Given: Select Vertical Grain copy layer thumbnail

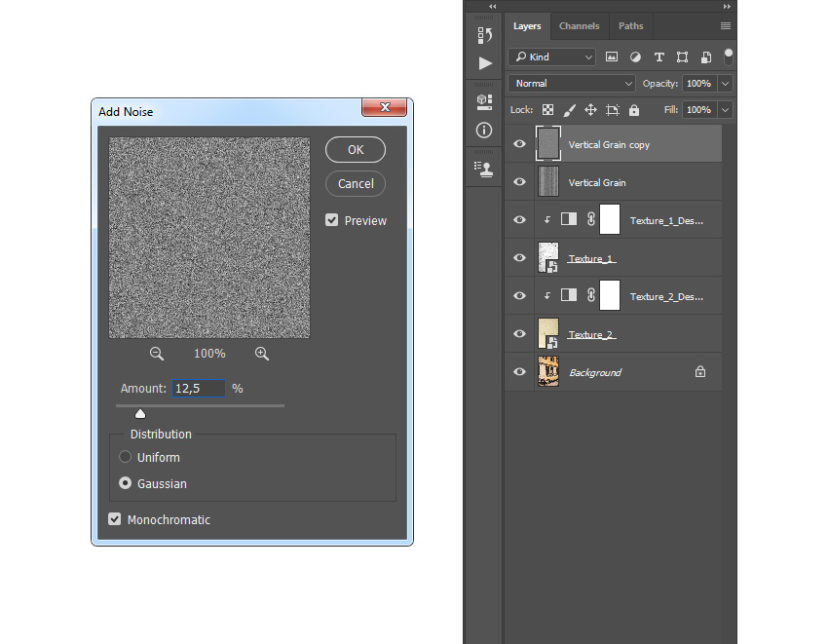Looking at the screenshot, I should (548, 143).
